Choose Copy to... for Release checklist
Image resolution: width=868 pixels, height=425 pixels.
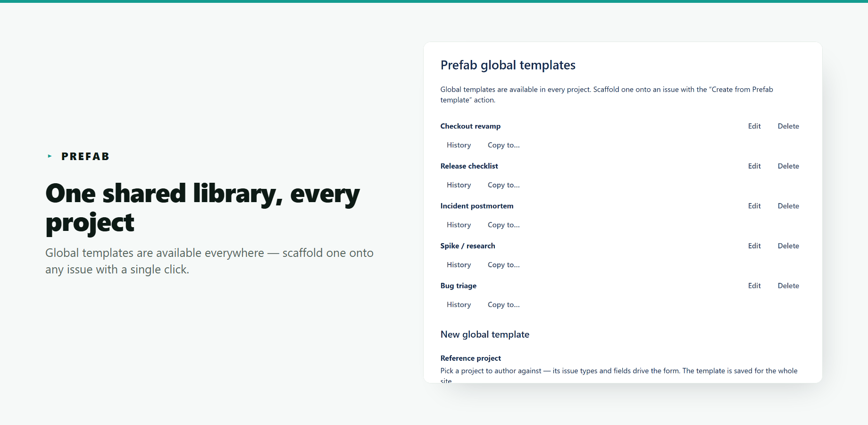tap(503, 185)
